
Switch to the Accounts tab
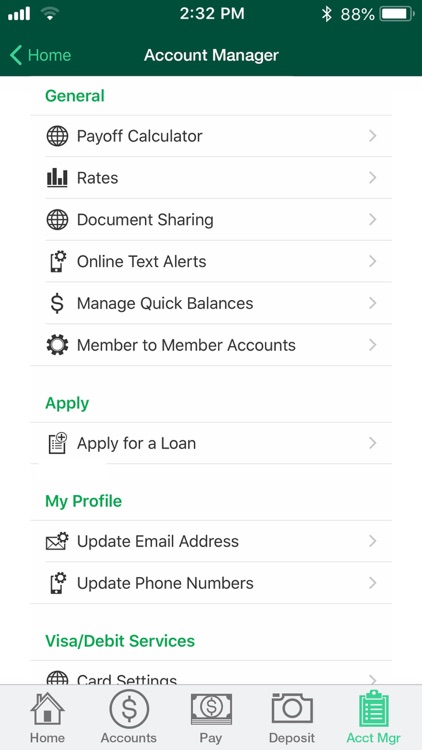129,718
